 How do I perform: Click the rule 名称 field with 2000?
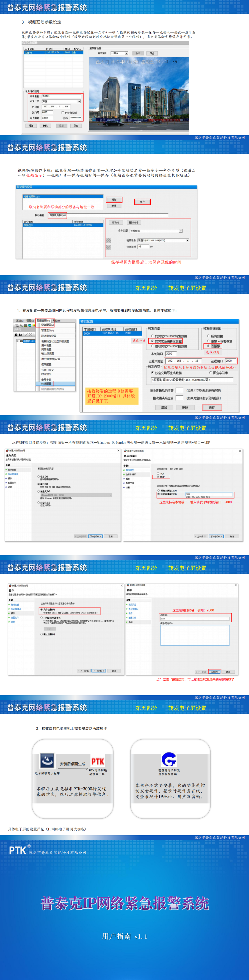(x=195, y=619)
